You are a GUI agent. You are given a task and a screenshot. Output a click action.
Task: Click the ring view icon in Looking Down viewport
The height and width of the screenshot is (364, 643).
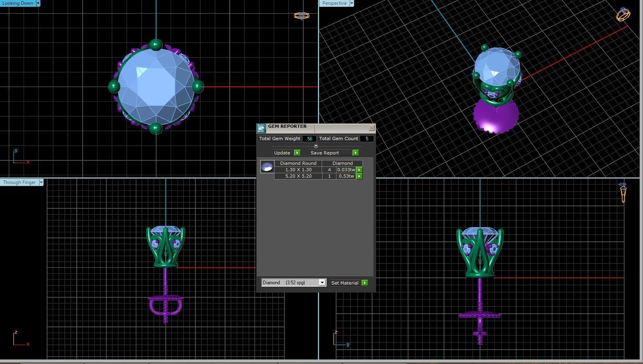302,16
